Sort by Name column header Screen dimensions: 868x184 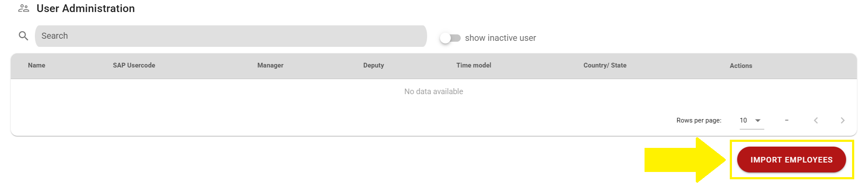point(37,65)
